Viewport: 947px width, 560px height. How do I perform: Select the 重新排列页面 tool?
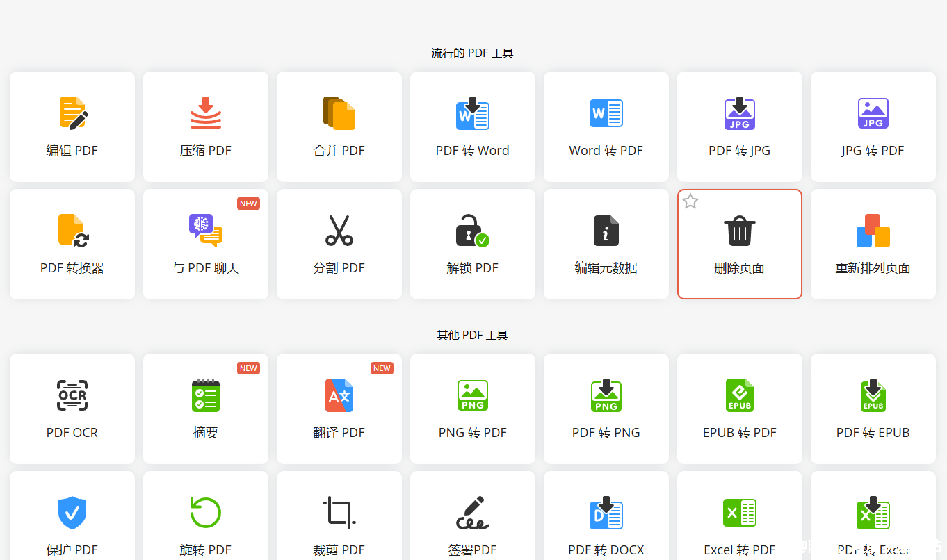coord(873,244)
